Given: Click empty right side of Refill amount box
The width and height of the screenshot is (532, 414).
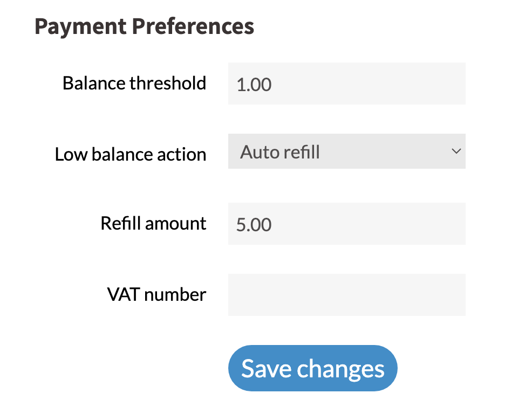Looking at the screenshot, I should pyautogui.click(x=421, y=224).
